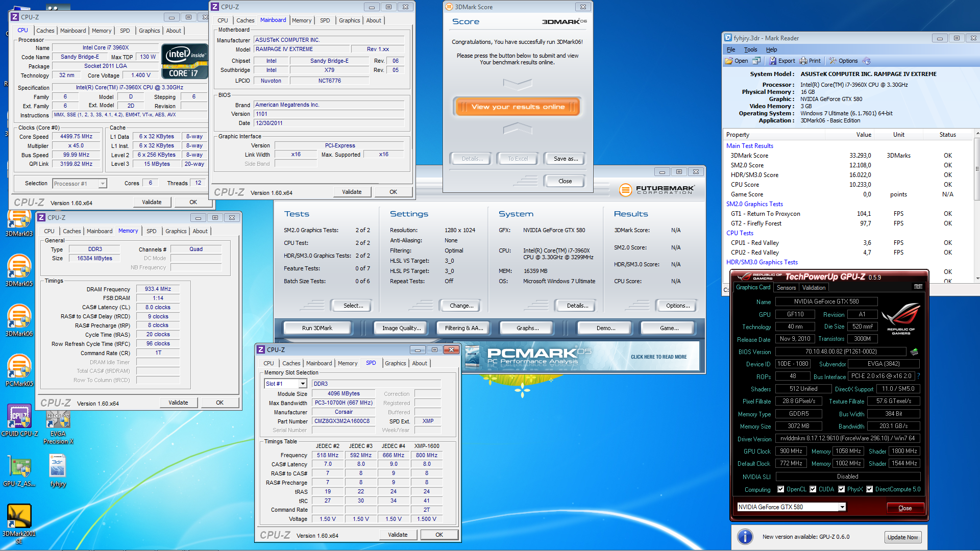980x551 pixels.
Task: Click the 3DMark Score row in Mark Reader
Action: click(848, 156)
